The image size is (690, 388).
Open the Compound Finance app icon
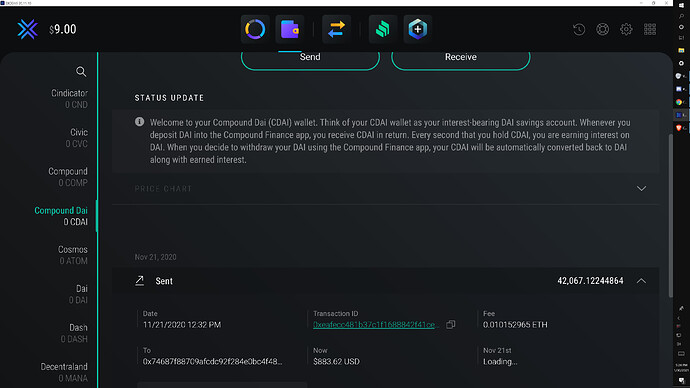[383, 29]
